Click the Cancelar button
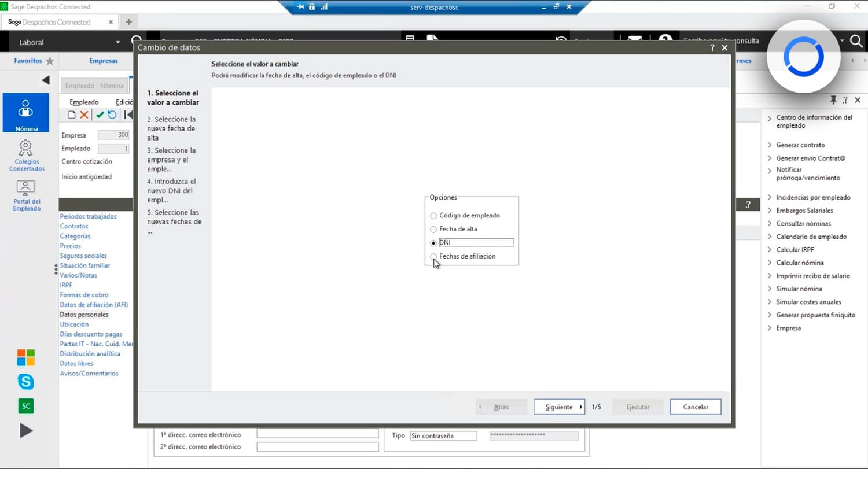The image size is (868, 480). (x=695, y=407)
